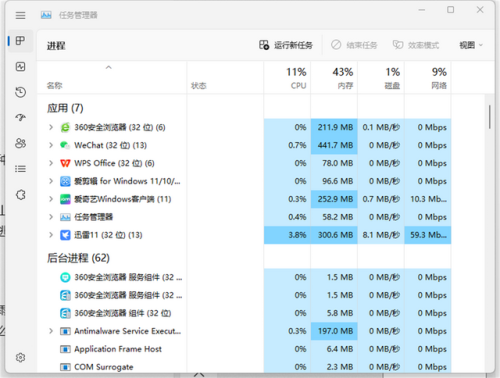Expand the 360安全浏览器 (32 位) app group
The height and width of the screenshot is (378, 500).
pos(51,127)
